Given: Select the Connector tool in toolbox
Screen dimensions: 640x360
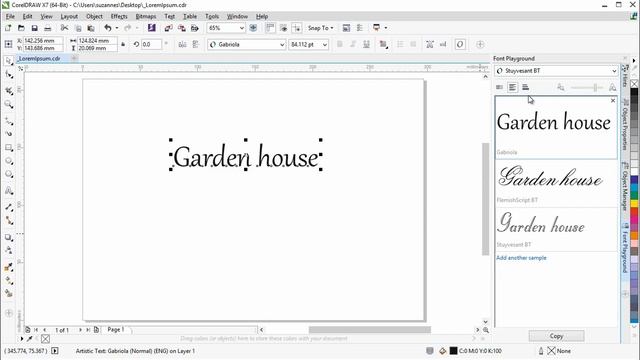Looking at the screenshot, I should (9, 221).
